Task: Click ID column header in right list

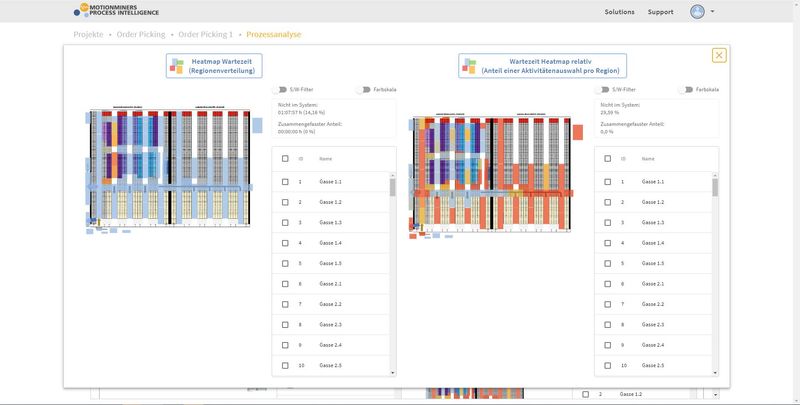Action: click(x=623, y=159)
